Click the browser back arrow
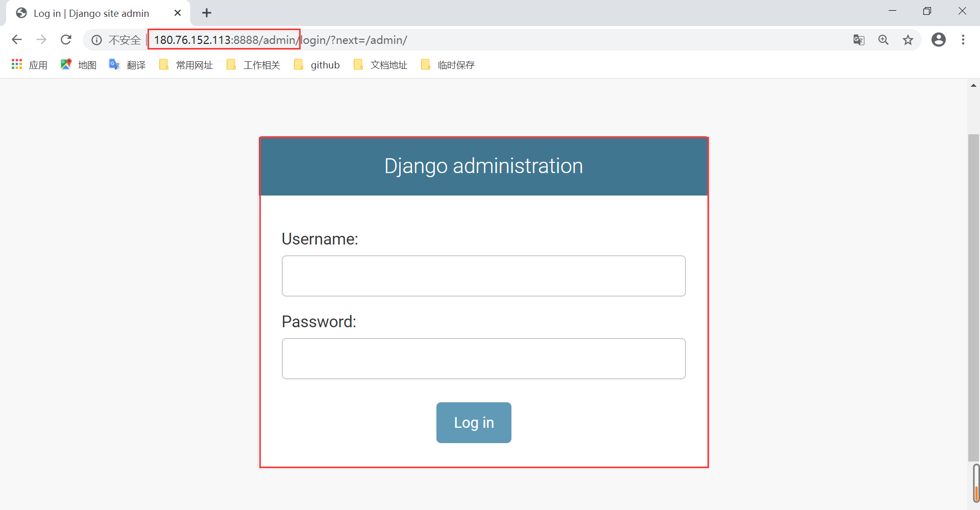This screenshot has width=980, height=510. click(17, 40)
